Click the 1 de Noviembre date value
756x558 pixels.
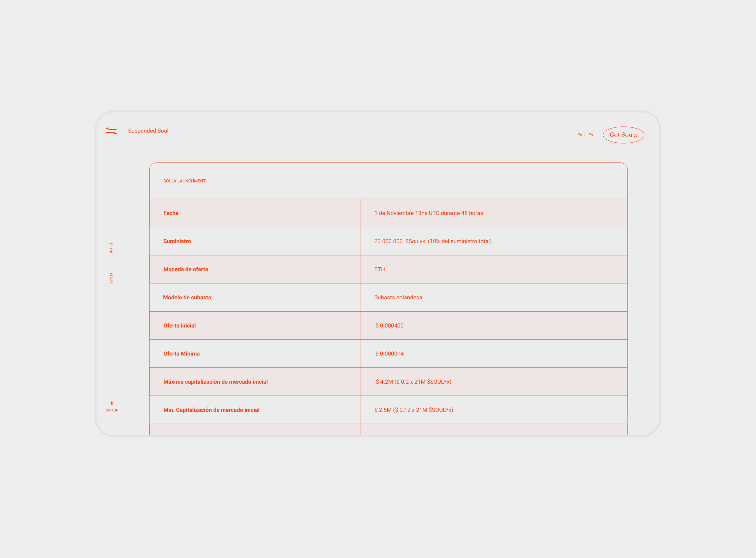click(429, 213)
